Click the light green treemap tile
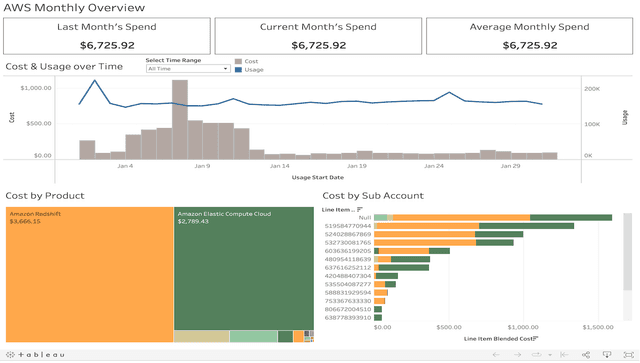 (x=253, y=336)
